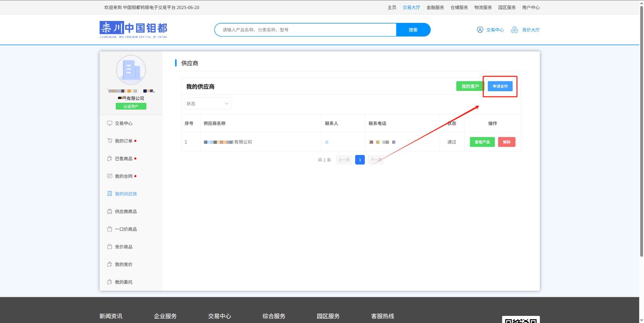
Task: Go to 用户中心 in top menu
Action: point(531,7)
